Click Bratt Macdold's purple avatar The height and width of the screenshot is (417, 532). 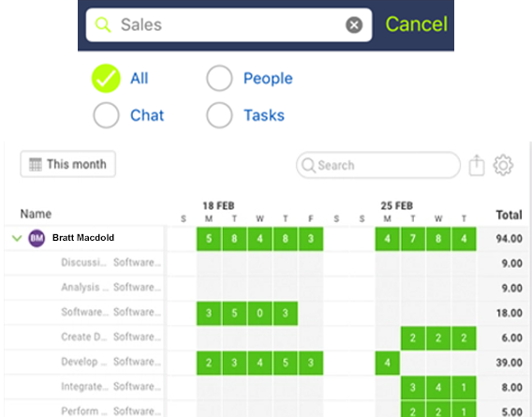coord(37,238)
